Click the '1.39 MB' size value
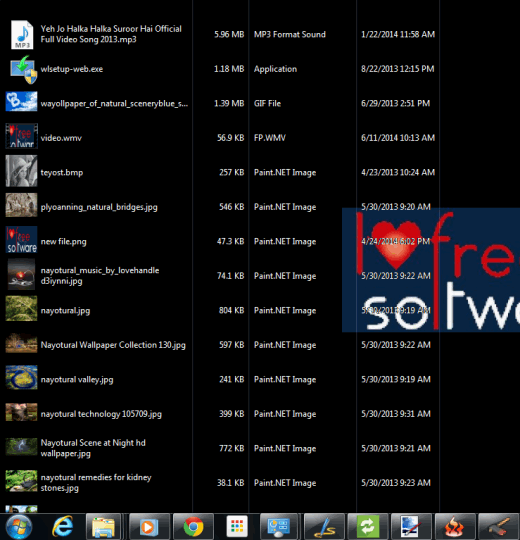This screenshot has width=520, height=540. point(229,103)
